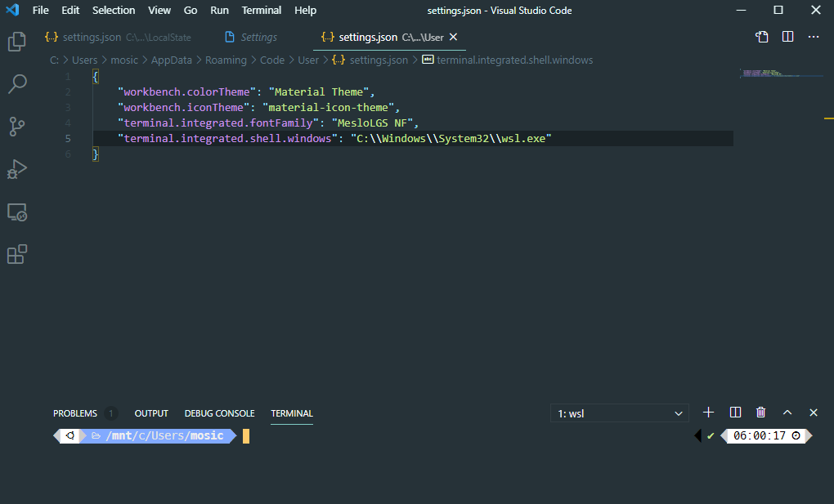Click the Users breadcrumb segment
834x504 pixels.
84,60
